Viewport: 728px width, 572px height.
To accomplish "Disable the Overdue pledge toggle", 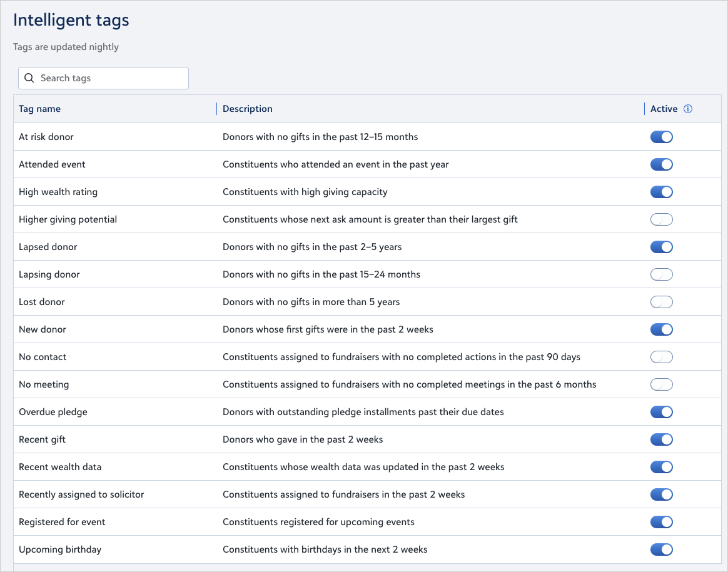I will click(x=661, y=412).
